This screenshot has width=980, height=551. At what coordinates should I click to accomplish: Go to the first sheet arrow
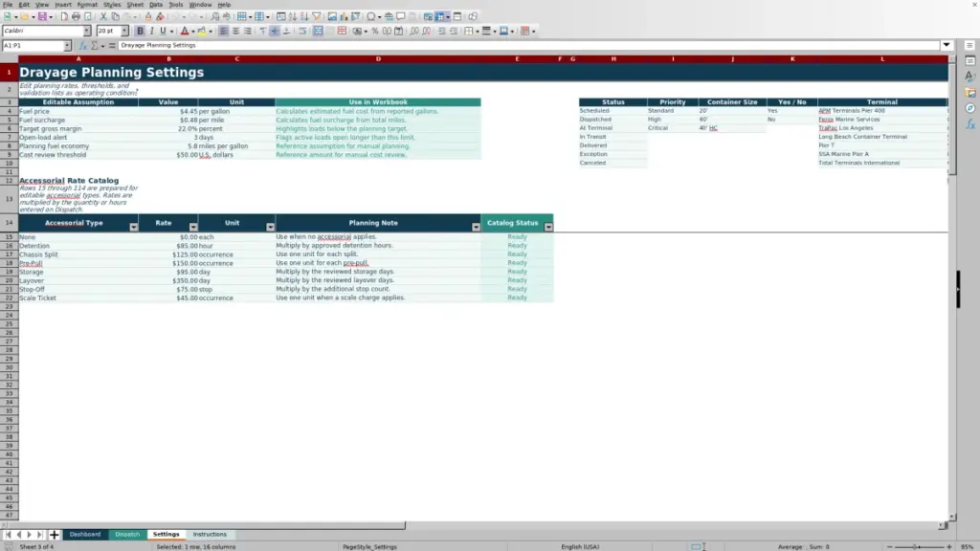(8, 535)
